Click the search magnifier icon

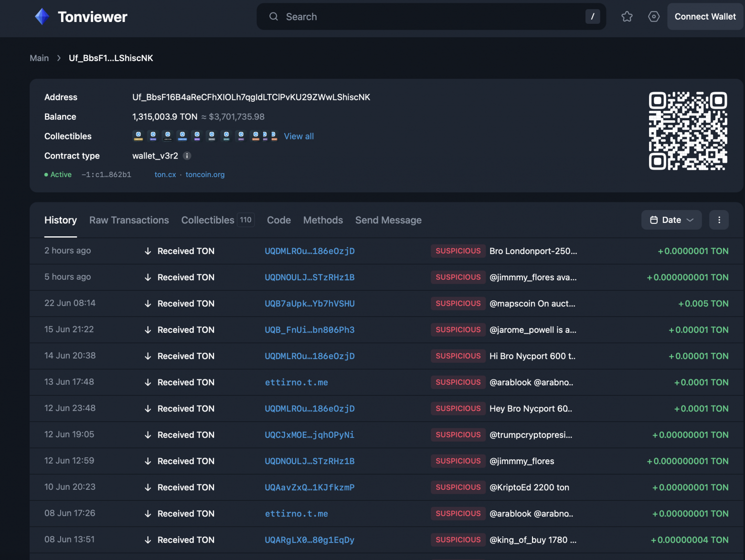[274, 17]
